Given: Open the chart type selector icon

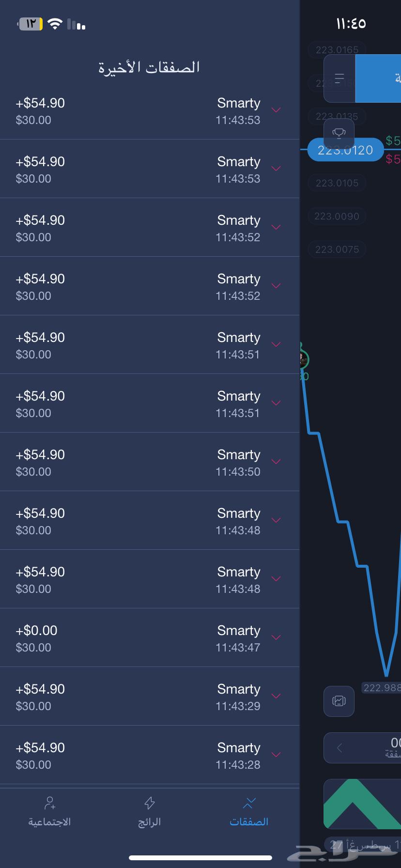Looking at the screenshot, I should click(339, 701).
